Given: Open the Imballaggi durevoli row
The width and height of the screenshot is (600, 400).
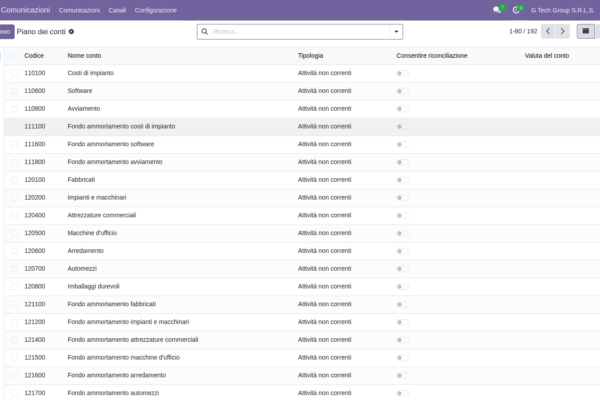Looking at the screenshot, I should (x=302, y=286).
